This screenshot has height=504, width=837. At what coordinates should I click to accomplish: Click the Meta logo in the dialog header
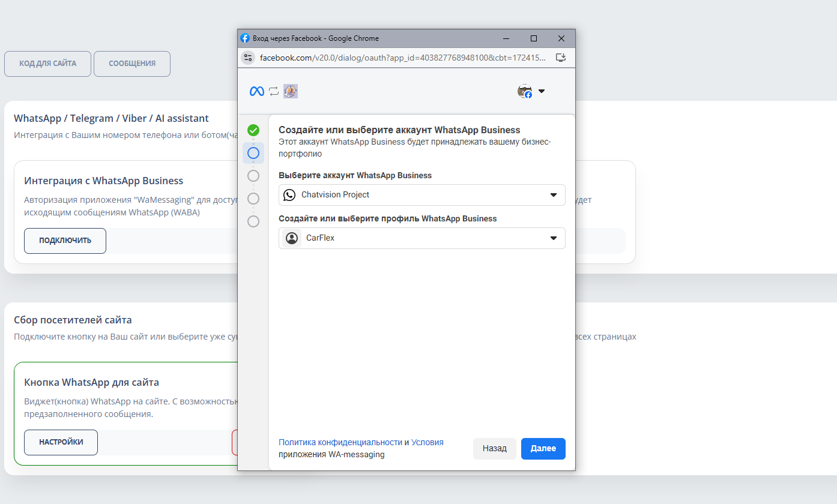[256, 91]
